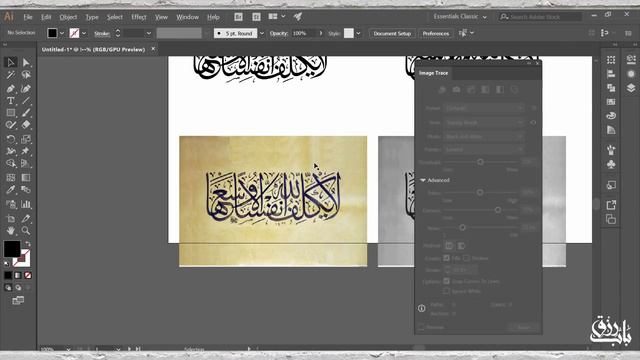Select the Eyedropper tool
This screenshot has height=360, width=640.
[11, 190]
